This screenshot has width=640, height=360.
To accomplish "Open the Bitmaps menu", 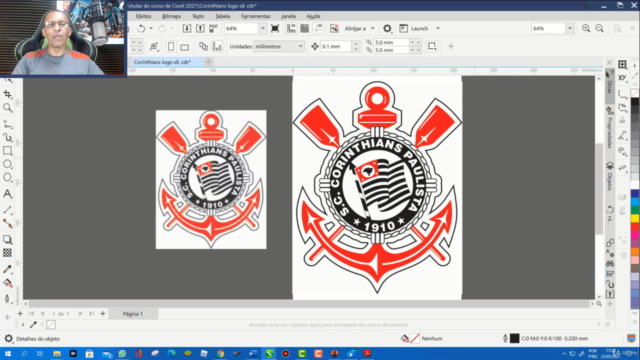I will pyautogui.click(x=171, y=16).
